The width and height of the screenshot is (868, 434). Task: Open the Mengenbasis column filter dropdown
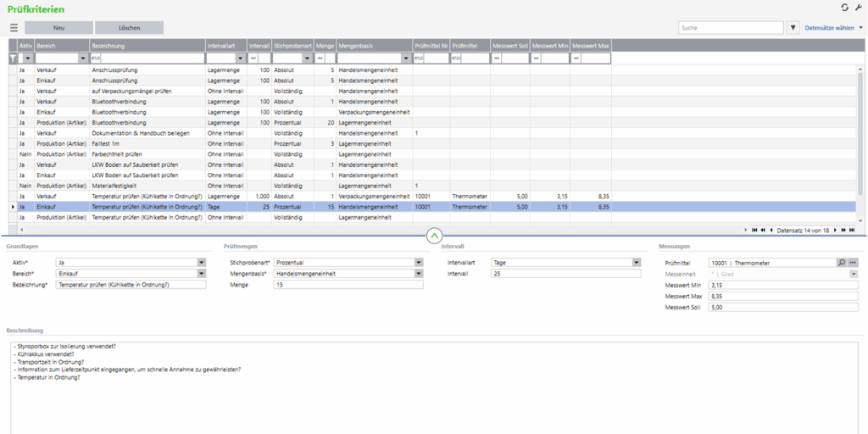coord(406,58)
